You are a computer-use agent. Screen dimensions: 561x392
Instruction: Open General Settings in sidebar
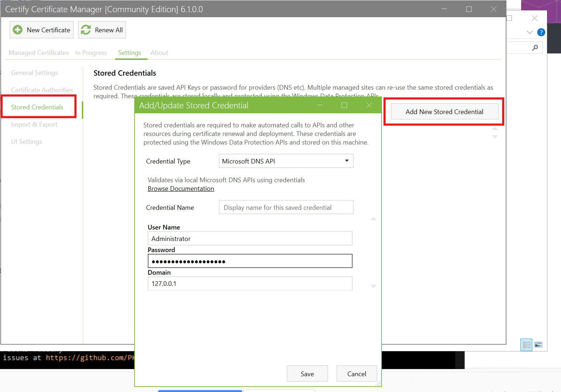34,73
